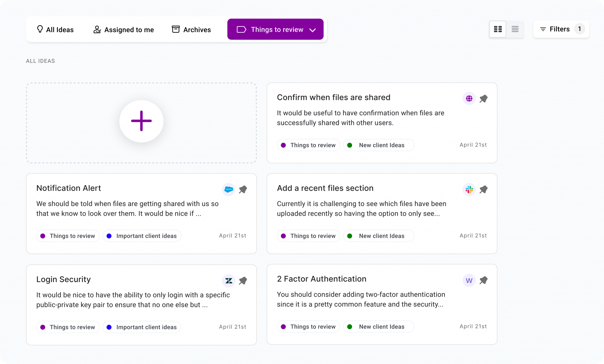Click Important client ideas tag on Notification Alert
This screenshot has width=604, height=364.
(x=142, y=236)
